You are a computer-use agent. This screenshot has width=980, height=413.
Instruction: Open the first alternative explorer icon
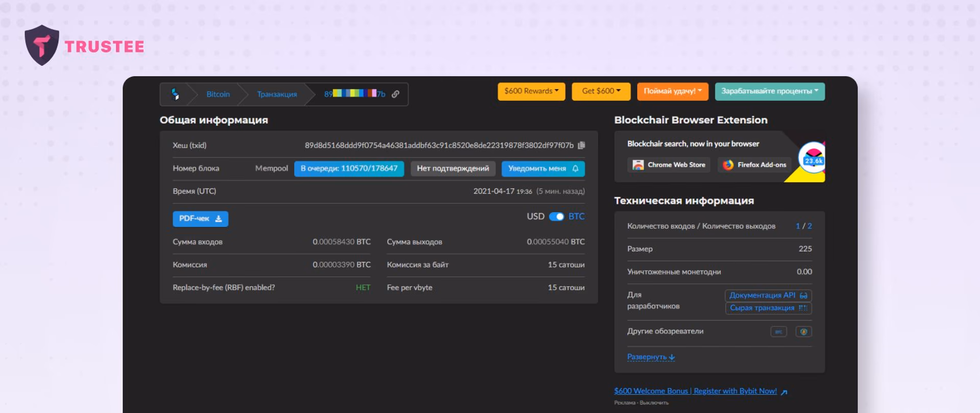778,332
